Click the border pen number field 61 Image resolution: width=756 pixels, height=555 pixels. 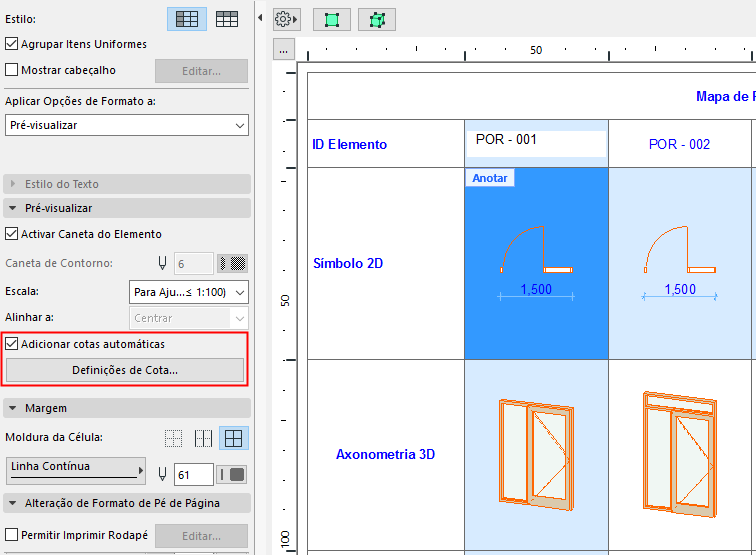193,475
